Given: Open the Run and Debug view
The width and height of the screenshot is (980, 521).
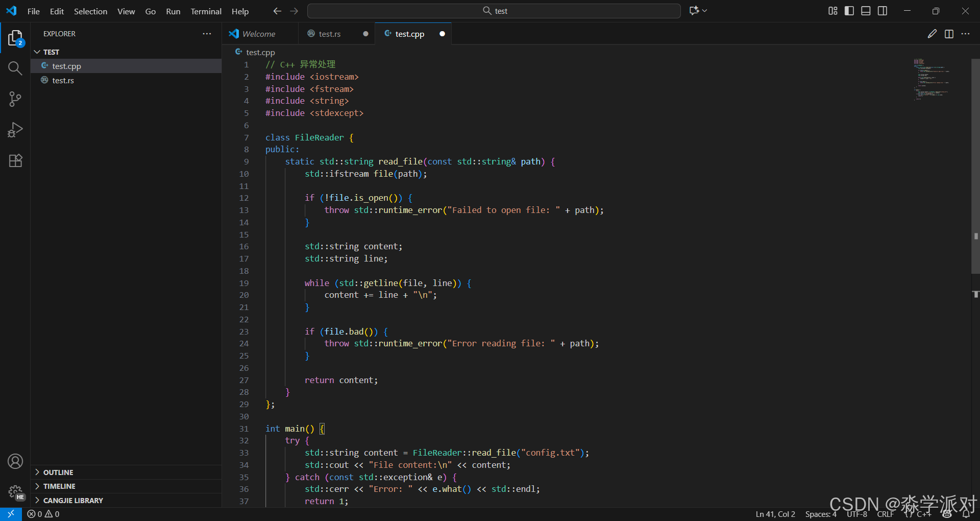Looking at the screenshot, I should [15, 130].
